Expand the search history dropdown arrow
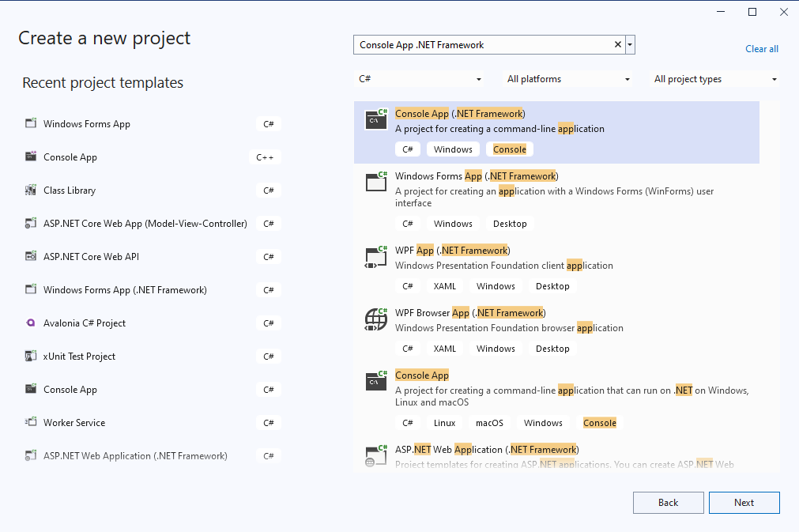 point(630,45)
